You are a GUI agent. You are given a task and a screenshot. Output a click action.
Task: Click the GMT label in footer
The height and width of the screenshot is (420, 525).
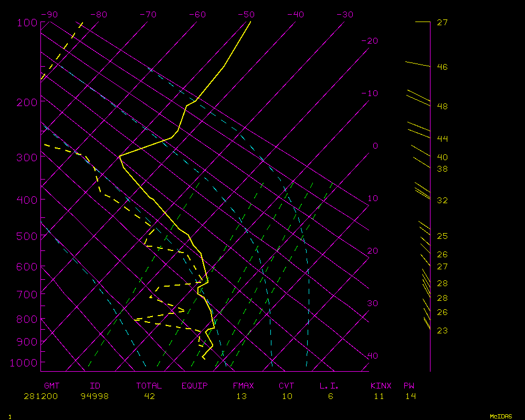click(51, 386)
